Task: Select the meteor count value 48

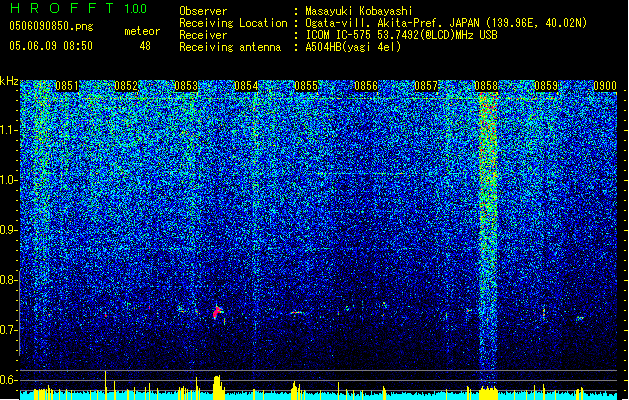Action: (145, 46)
